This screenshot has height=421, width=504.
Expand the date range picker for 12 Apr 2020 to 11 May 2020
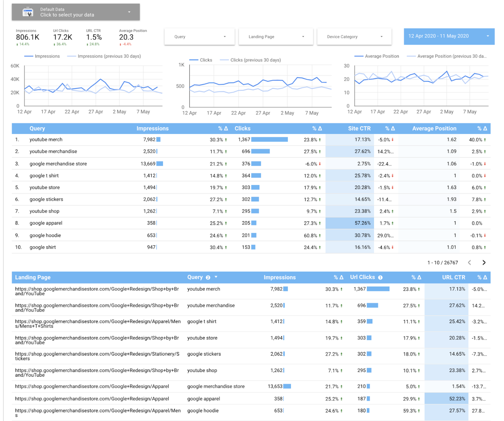click(449, 36)
